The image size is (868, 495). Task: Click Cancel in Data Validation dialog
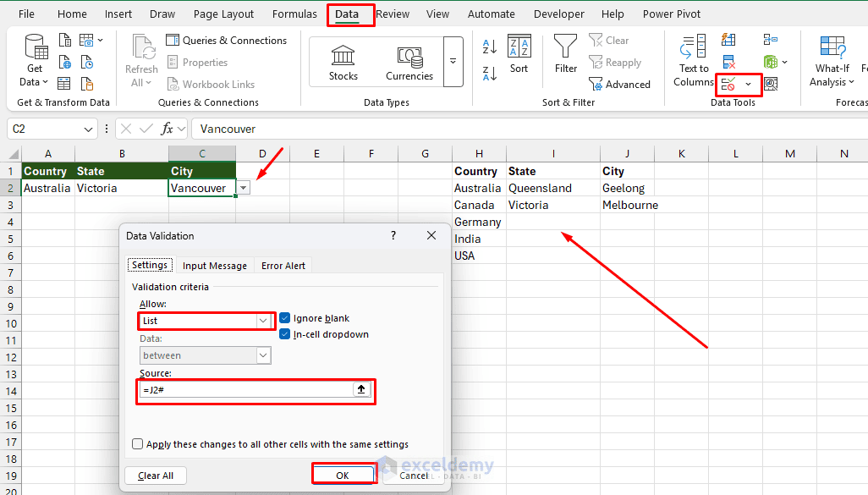click(x=414, y=475)
